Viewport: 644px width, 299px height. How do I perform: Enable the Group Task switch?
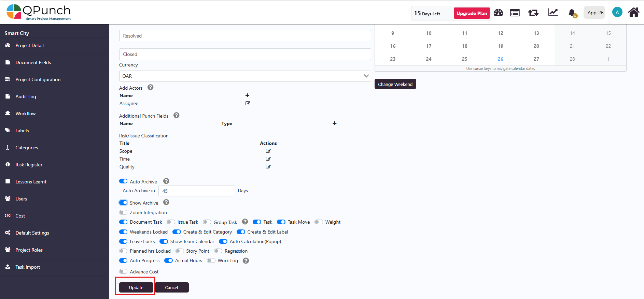point(207,222)
